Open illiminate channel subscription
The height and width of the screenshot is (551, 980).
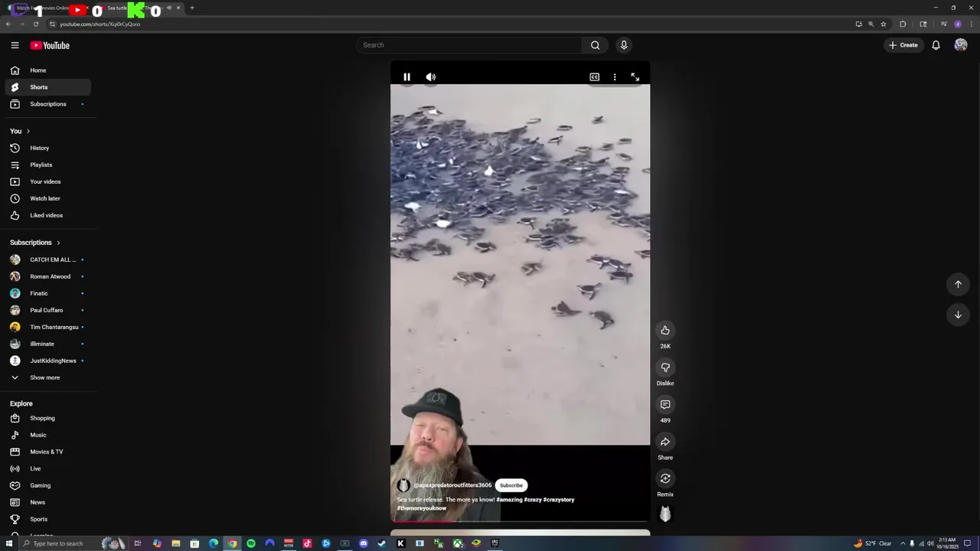[x=48, y=344]
